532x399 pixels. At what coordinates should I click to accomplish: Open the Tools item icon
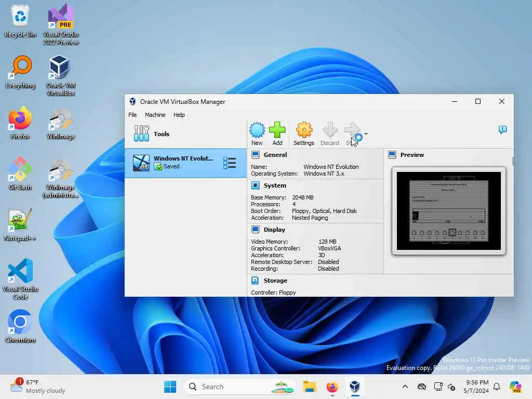141,134
